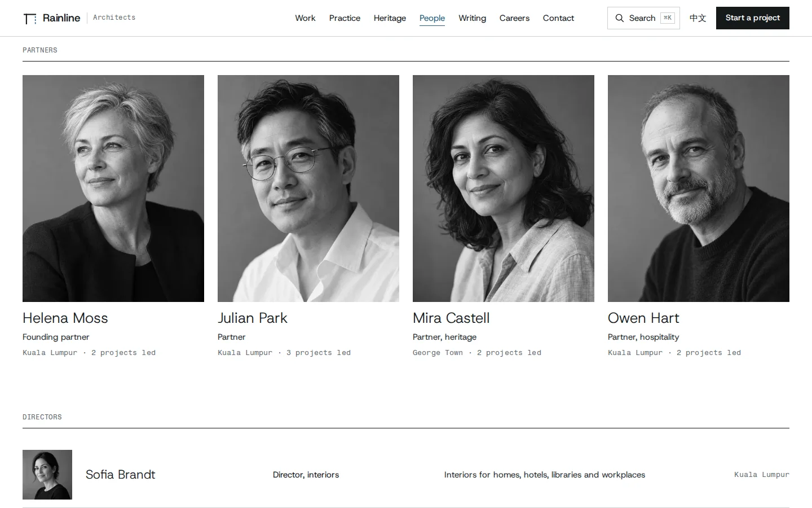This screenshot has height=508, width=812.
Task: Click the search magnifier icon
Action: coord(619,18)
